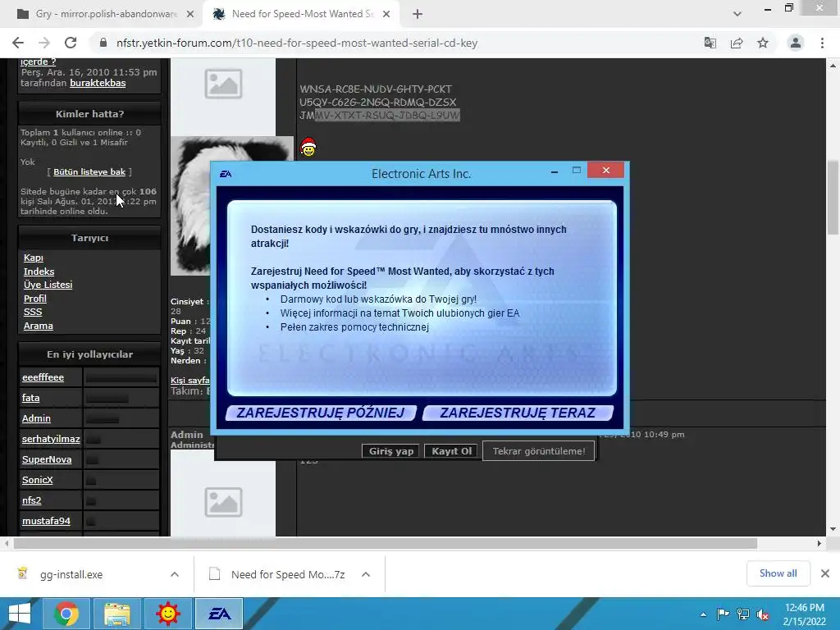Screen dimensions: 840x630
Task: Click the serial key WNSA-RC8E-NUDV-GHTY-PCKT
Action: pos(376,89)
